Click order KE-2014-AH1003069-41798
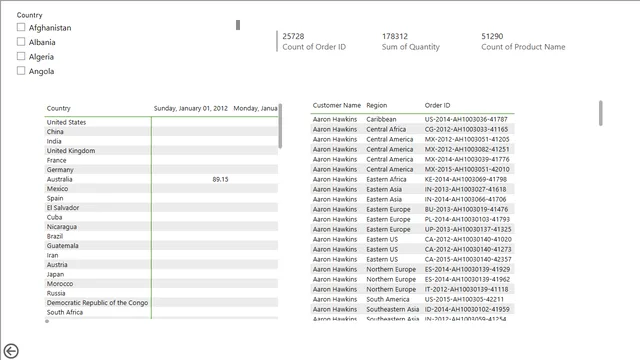The width and height of the screenshot is (640, 360). tap(466, 179)
